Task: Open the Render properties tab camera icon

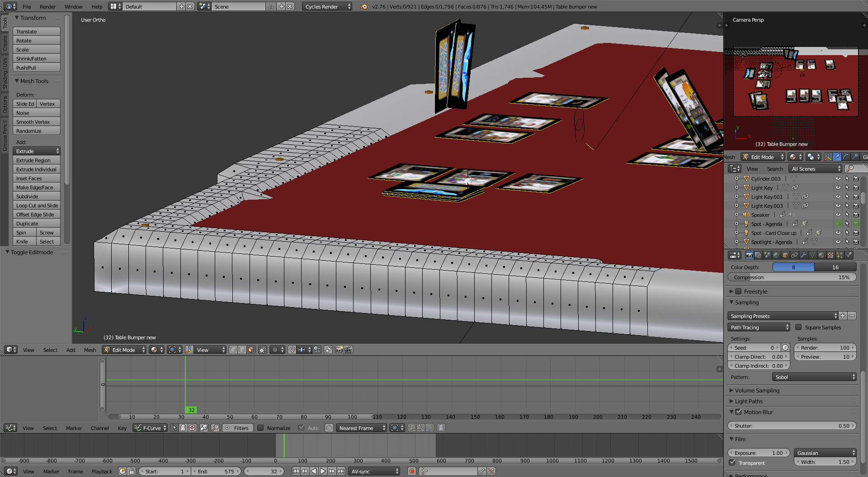Action: [x=750, y=255]
